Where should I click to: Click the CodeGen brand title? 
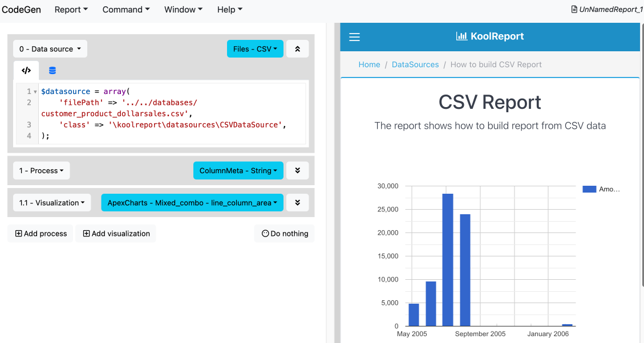(21, 10)
